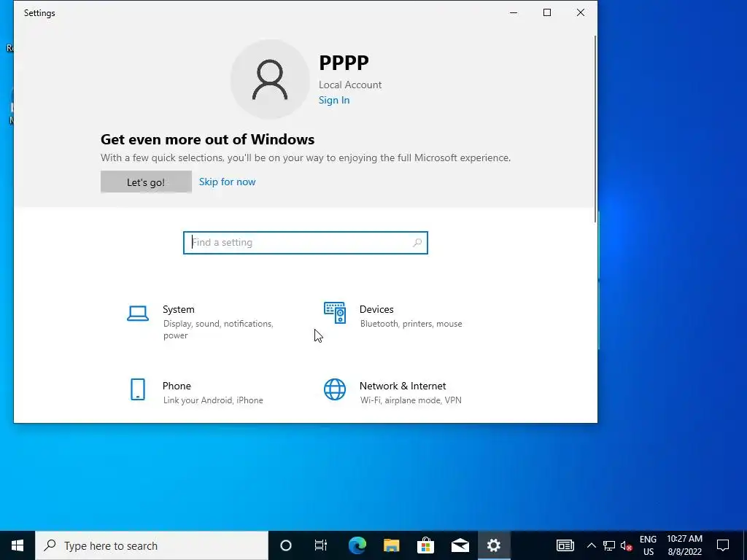
Task: Maximize the Settings window
Action: click(x=547, y=13)
